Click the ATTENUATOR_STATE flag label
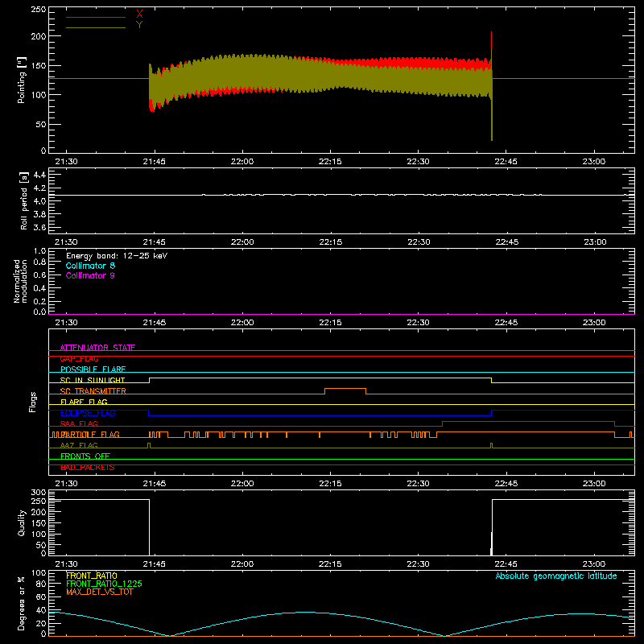Screen dimensions: 644x644 click(97, 348)
